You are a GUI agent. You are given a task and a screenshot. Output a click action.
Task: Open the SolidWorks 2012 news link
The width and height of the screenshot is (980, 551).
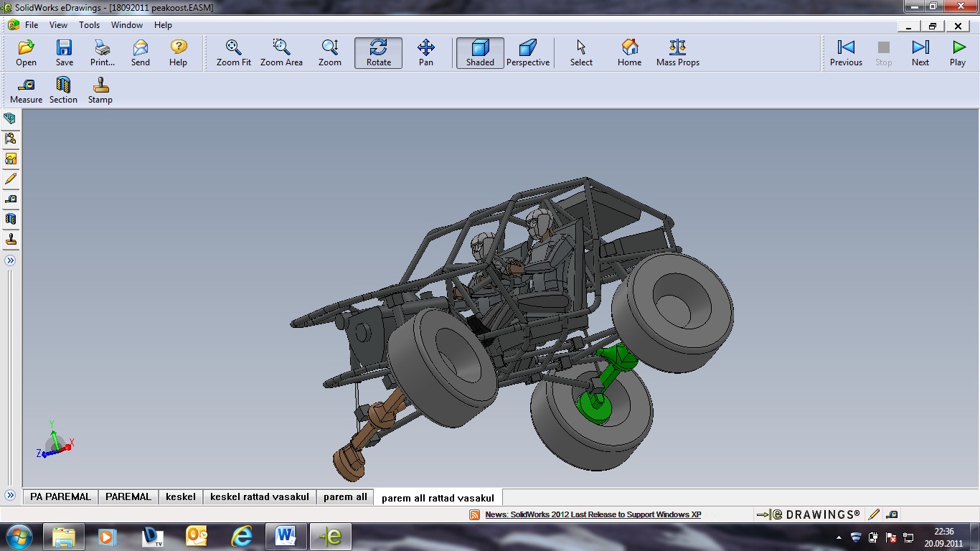[593, 514]
